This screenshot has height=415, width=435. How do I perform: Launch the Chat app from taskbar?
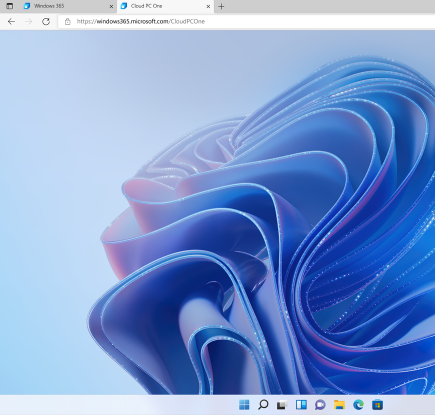(x=320, y=405)
